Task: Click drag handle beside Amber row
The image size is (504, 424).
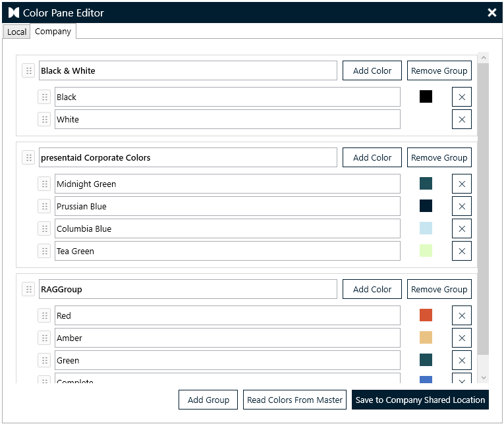Action: (44, 338)
